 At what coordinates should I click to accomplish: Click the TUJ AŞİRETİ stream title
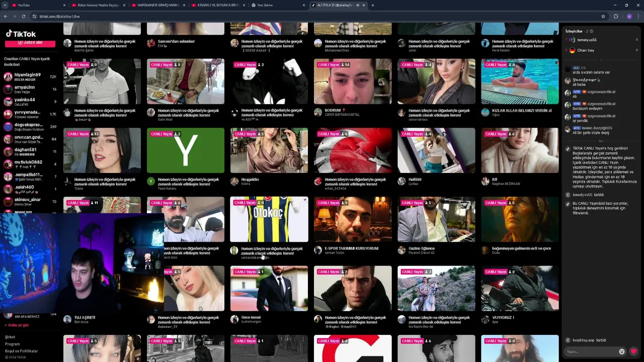point(85,317)
